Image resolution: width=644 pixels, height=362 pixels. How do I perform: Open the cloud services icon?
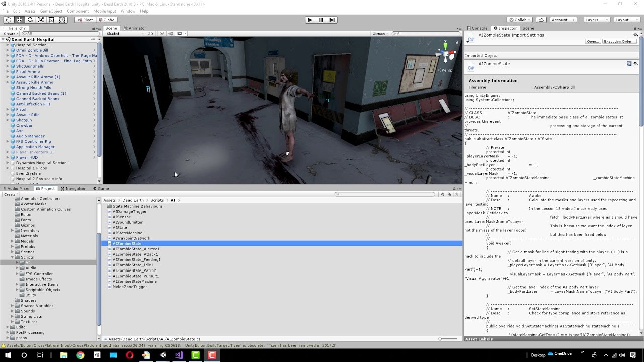tap(541, 20)
